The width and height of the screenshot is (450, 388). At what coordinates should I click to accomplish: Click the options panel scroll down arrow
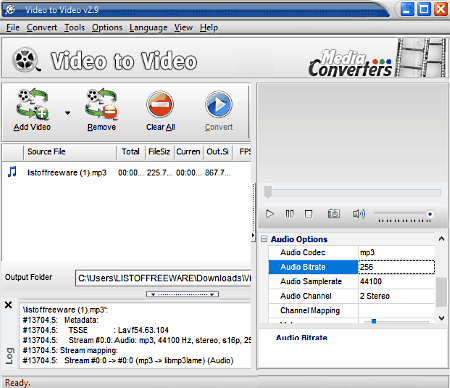(441, 318)
